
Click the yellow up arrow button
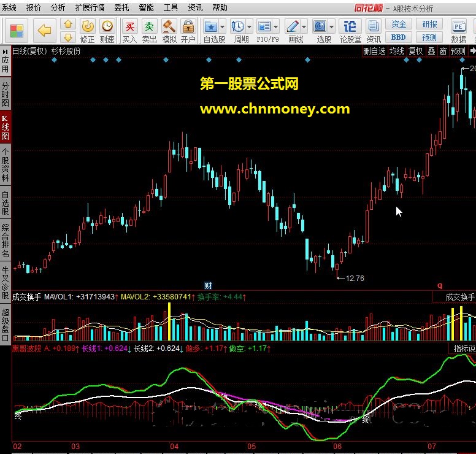click(68, 24)
